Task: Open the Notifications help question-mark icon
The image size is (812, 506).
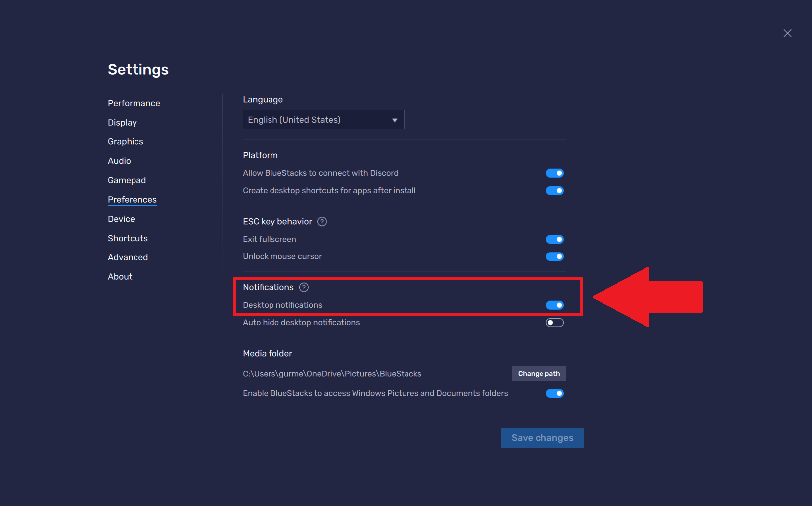Action: [x=304, y=287]
